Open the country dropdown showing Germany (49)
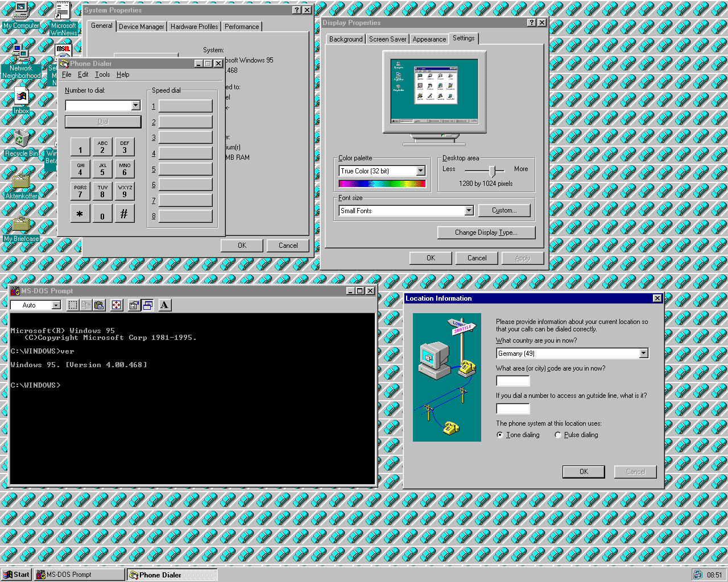The height and width of the screenshot is (582, 728). pos(643,354)
